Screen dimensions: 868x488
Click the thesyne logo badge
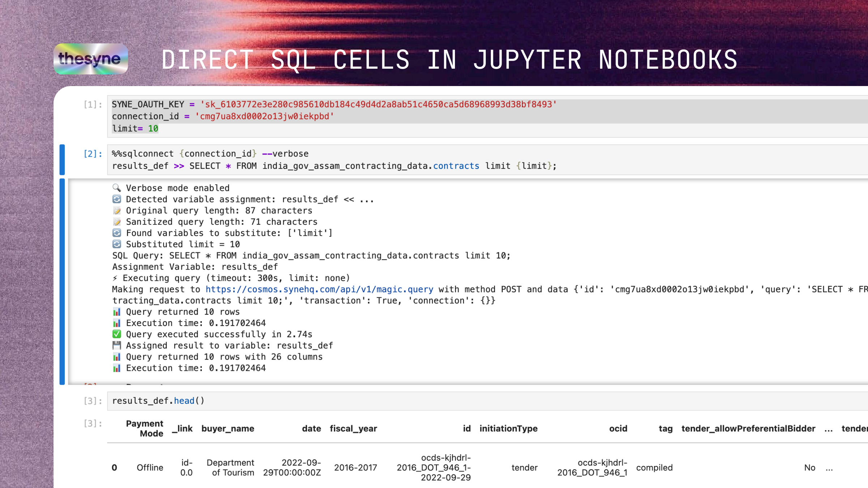[90, 59]
